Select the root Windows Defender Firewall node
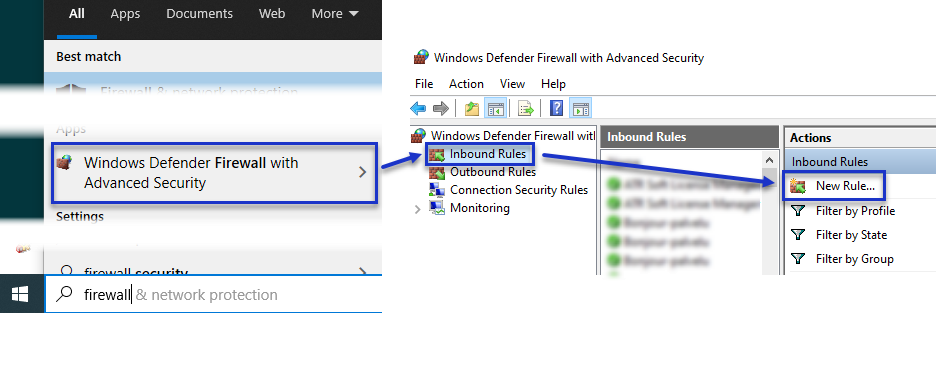936x383 pixels. pos(512,136)
